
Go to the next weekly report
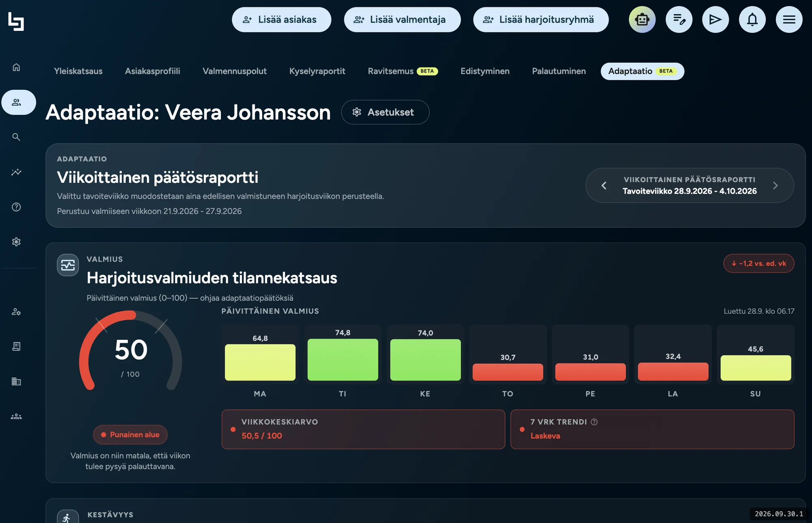775,186
